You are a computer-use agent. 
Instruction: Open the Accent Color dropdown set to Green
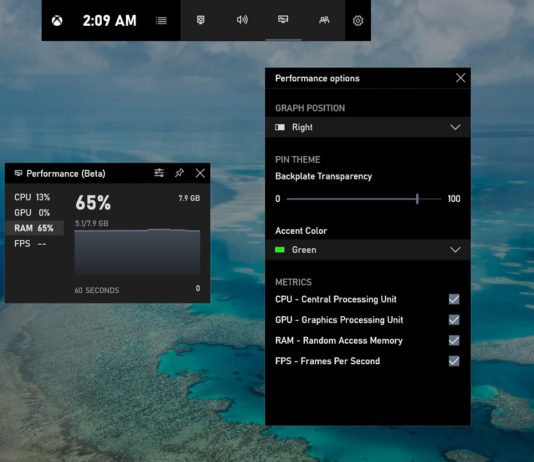pos(368,250)
